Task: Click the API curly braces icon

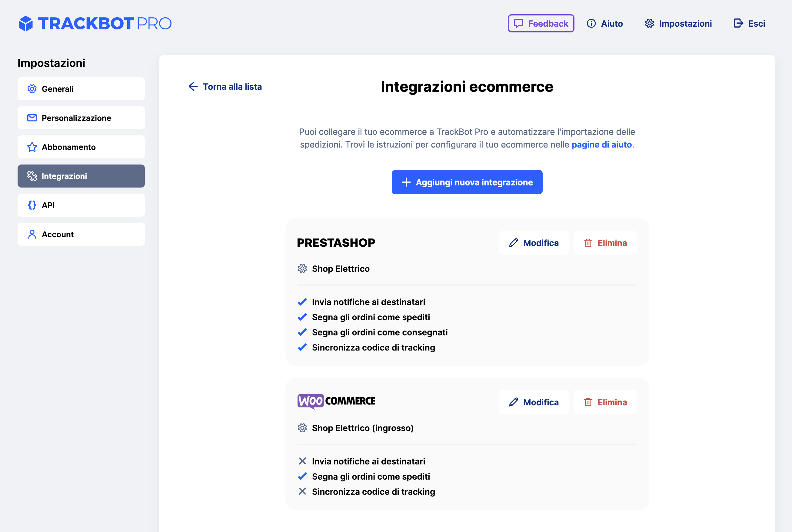Action: 32,205
